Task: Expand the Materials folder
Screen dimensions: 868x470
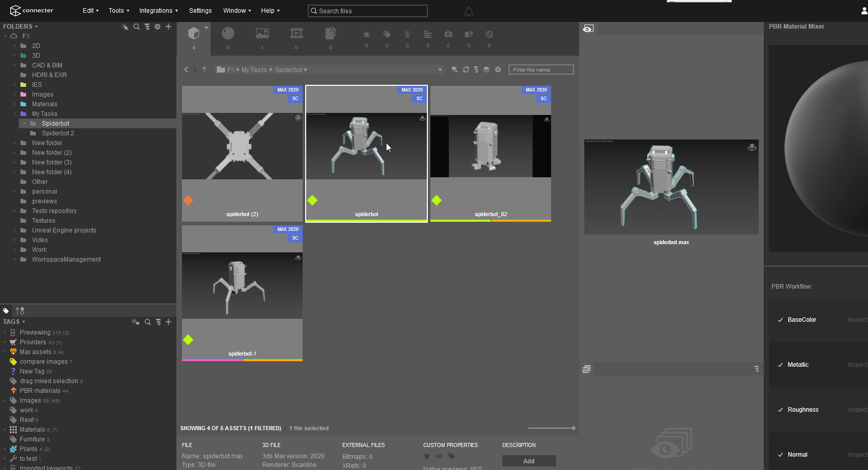Action: (15, 104)
